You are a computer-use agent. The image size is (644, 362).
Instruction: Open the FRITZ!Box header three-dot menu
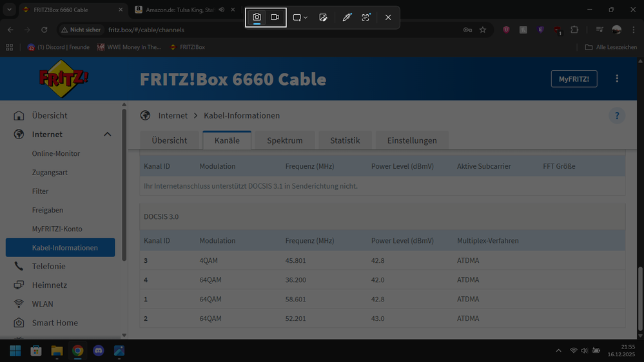click(617, 79)
